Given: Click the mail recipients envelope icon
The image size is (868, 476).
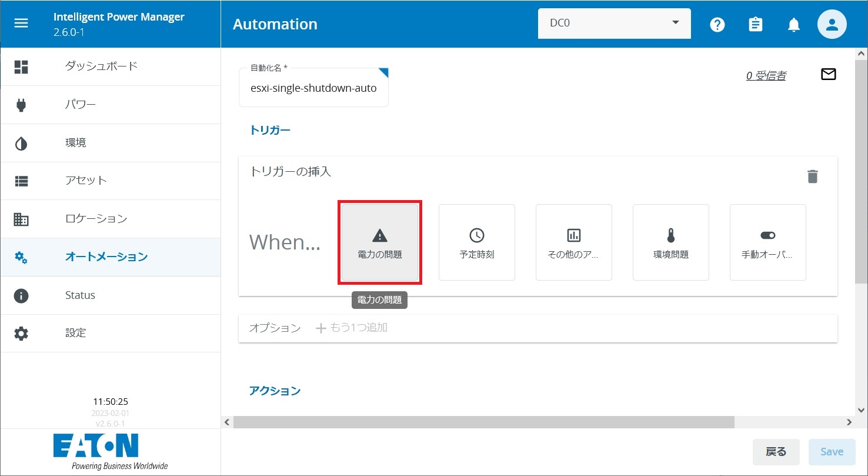Looking at the screenshot, I should pos(828,74).
